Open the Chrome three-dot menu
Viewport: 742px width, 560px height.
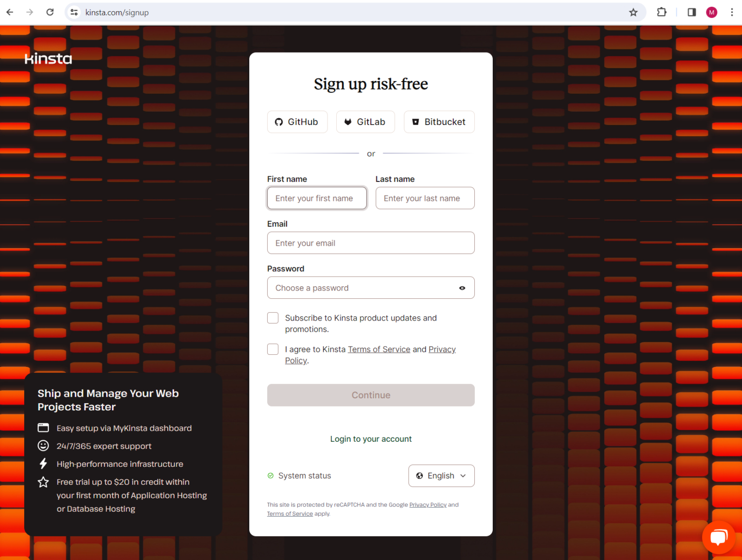(732, 12)
